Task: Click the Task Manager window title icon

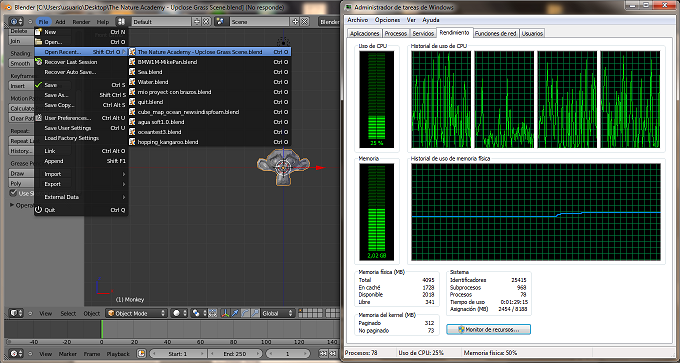Action: tap(349, 7)
